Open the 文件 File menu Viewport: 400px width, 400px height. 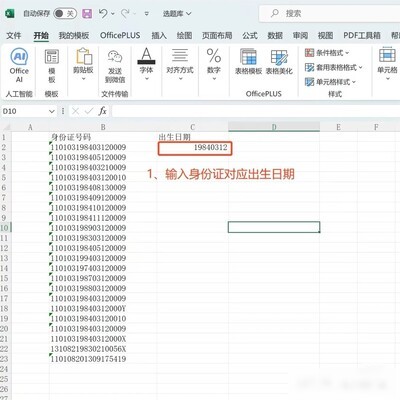[x=14, y=35]
